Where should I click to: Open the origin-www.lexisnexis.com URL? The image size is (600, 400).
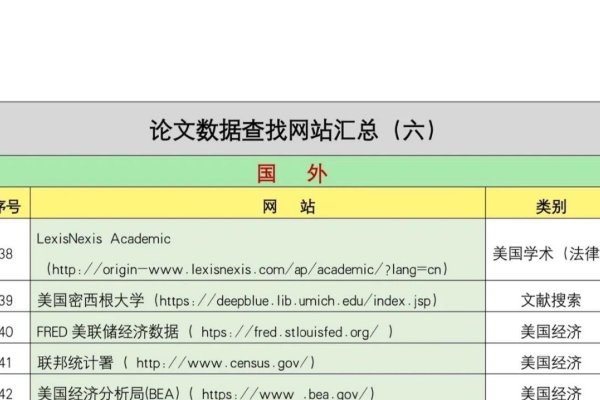pos(247,269)
